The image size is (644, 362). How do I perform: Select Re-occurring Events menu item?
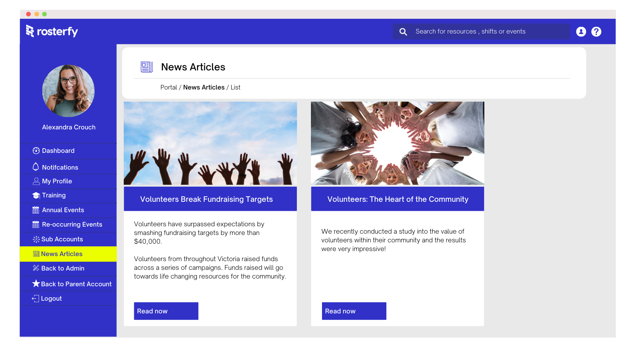click(68, 225)
